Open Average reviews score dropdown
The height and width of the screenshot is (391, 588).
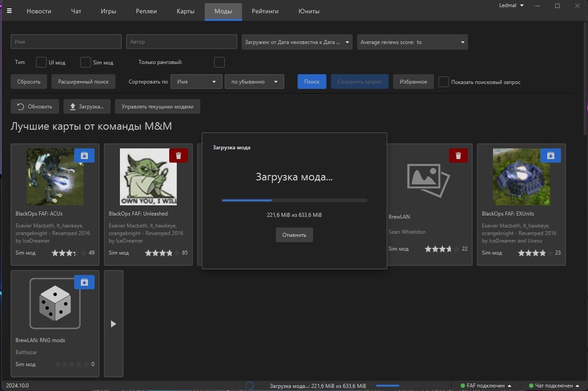pos(413,42)
